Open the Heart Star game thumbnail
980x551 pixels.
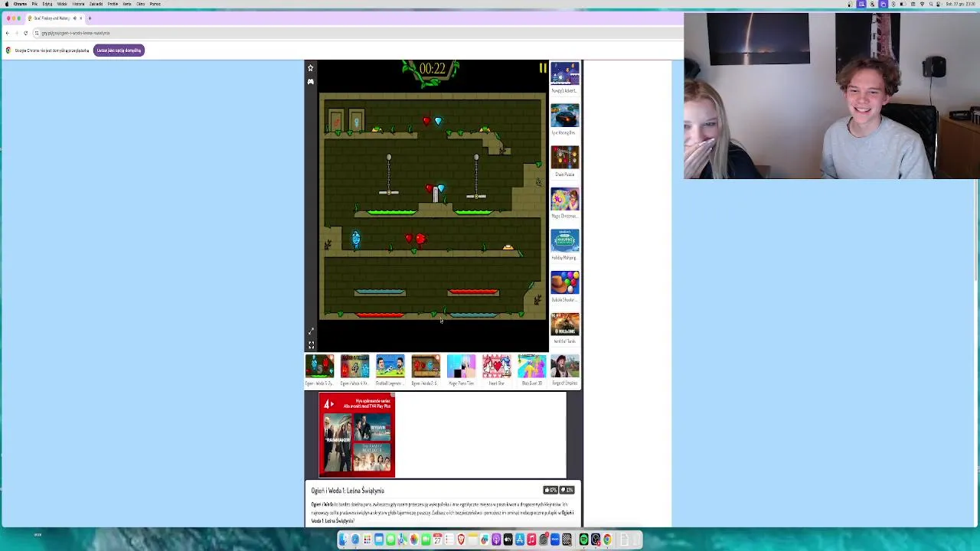click(496, 367)
